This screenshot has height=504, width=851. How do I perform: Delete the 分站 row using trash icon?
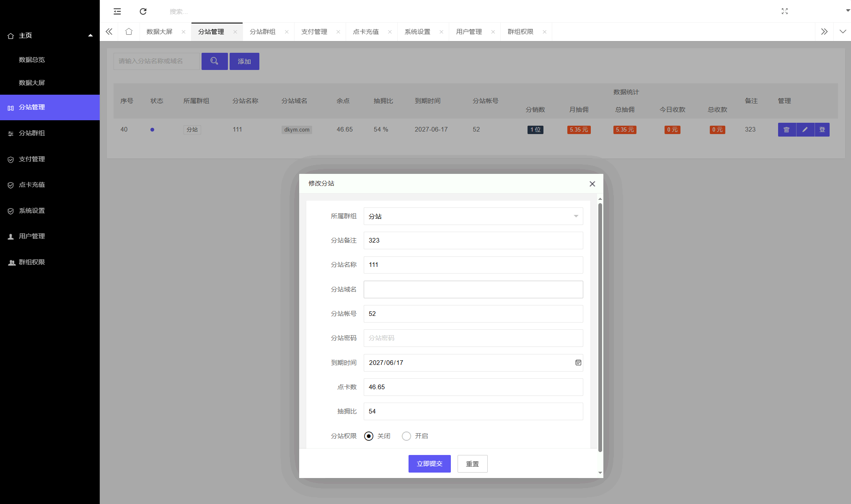786,129
